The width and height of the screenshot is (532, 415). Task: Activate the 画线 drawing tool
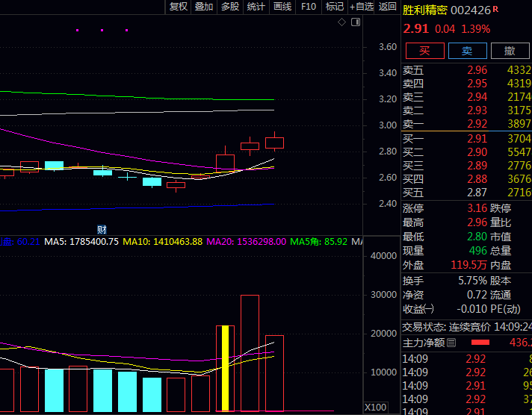click(x=282, y=7)
